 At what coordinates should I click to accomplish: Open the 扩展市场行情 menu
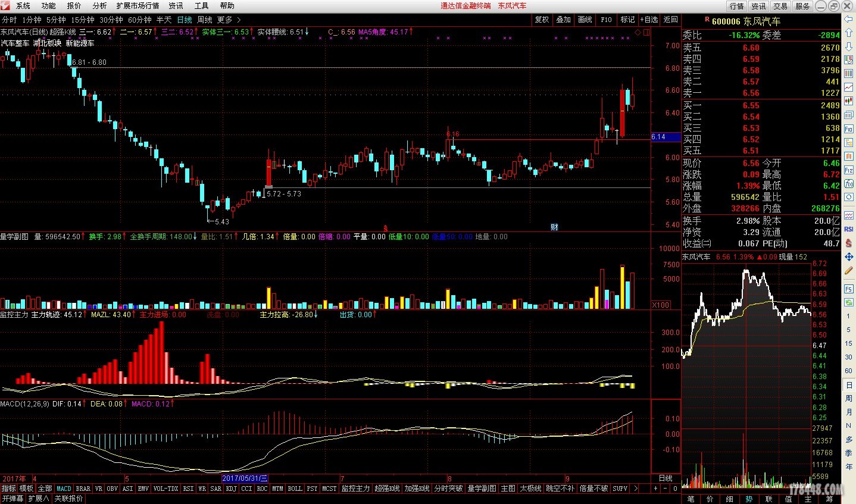coord(138,5)
